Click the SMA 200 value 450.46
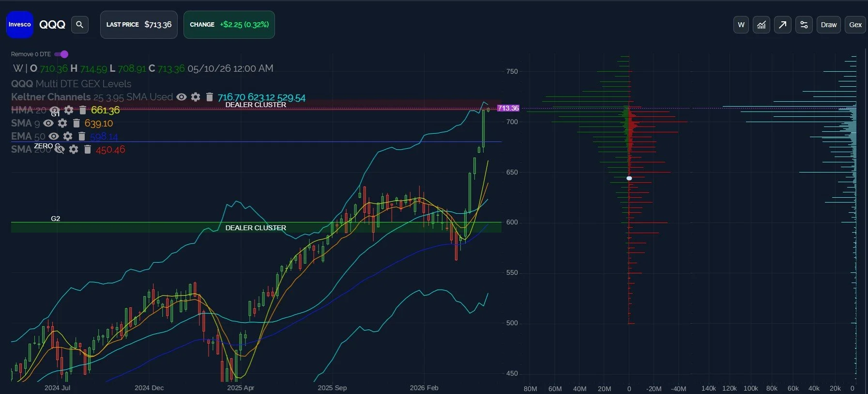Screen dimensions: 868x394 click(110, 150)
